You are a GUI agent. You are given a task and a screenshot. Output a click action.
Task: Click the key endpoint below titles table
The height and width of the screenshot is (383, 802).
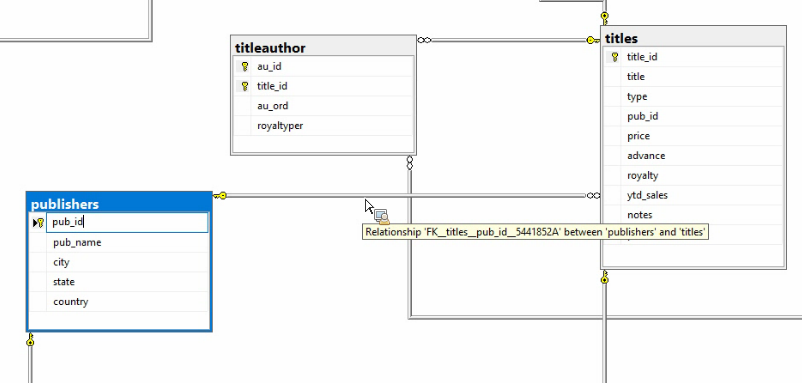[x=605, y=277]
